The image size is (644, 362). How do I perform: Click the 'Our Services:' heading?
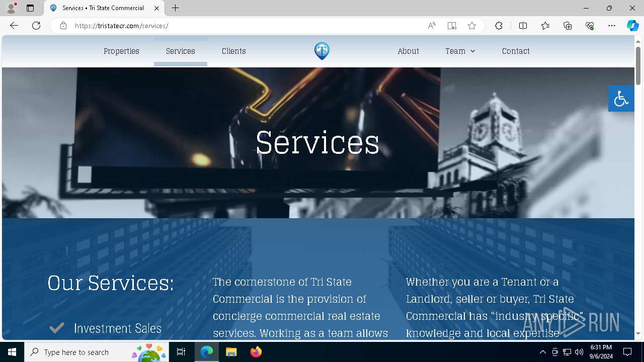pyautogui.click(x=111, y=283)
